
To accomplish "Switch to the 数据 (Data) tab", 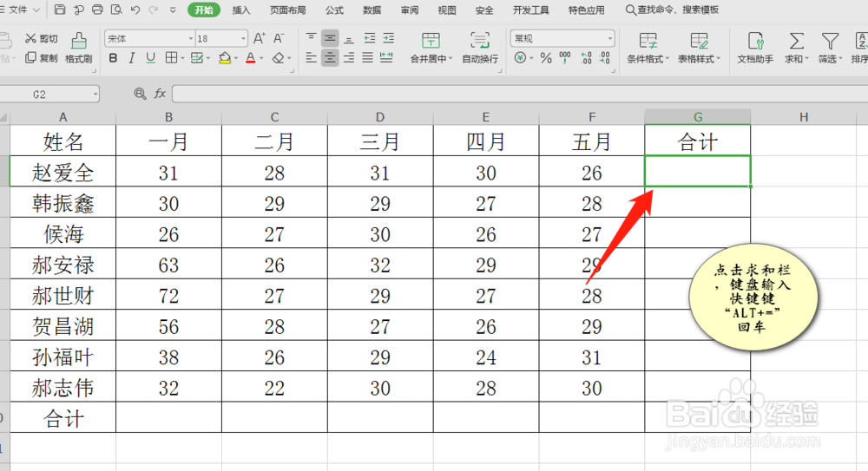I will tap(372, 10).
